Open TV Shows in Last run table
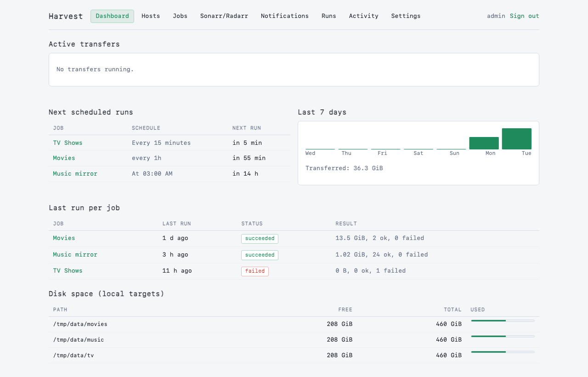Screen dimensions: 588x377 click(68, 271)
